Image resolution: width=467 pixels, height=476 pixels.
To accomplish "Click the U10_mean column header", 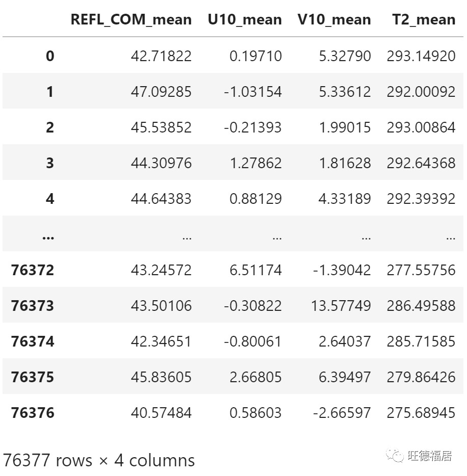I will [244, 20].
